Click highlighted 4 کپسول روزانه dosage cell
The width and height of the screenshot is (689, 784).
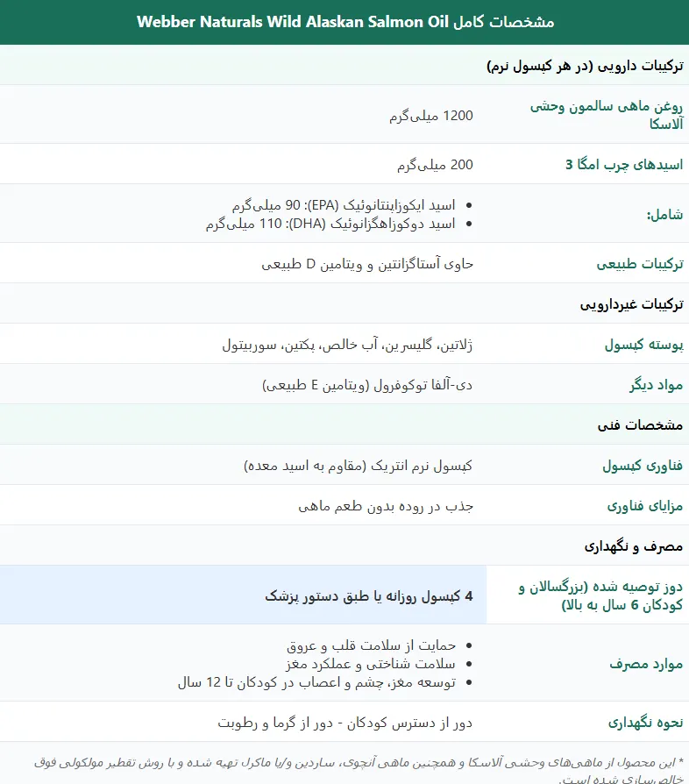(244, 595)
